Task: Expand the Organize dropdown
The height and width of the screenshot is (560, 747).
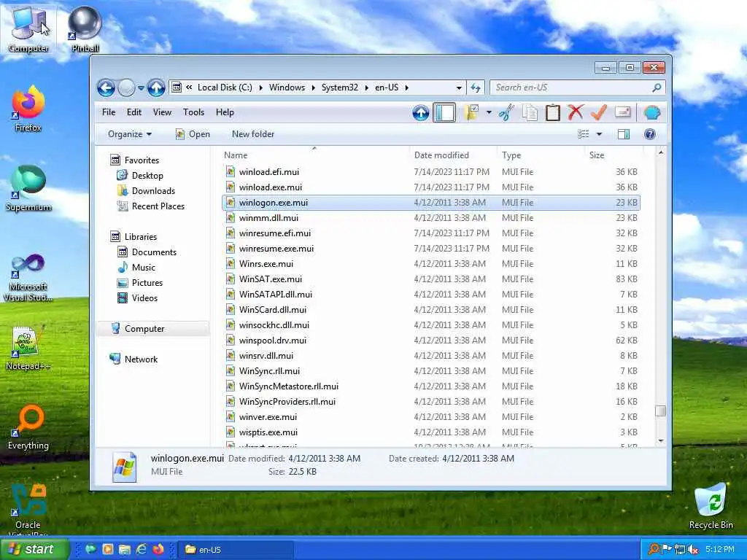Action: point(130,134)
